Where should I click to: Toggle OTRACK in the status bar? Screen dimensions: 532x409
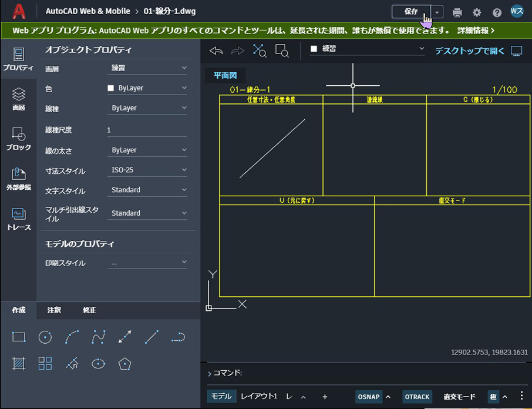click(417, 397)
